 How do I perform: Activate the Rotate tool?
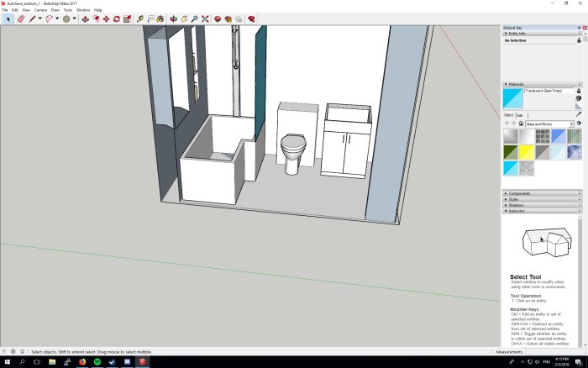117,18
